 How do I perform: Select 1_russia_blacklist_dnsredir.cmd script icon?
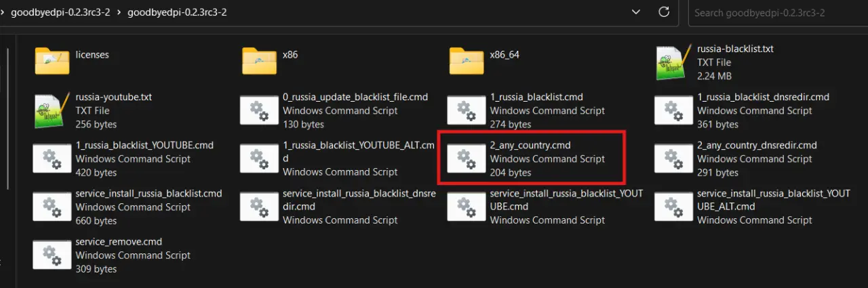pos(673,110)
